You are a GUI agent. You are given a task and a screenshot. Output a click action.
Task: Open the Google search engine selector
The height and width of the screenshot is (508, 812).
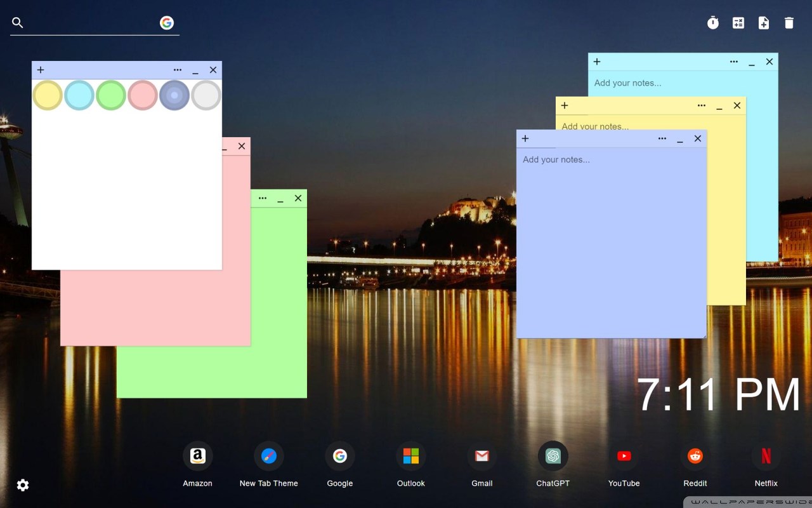167,23
